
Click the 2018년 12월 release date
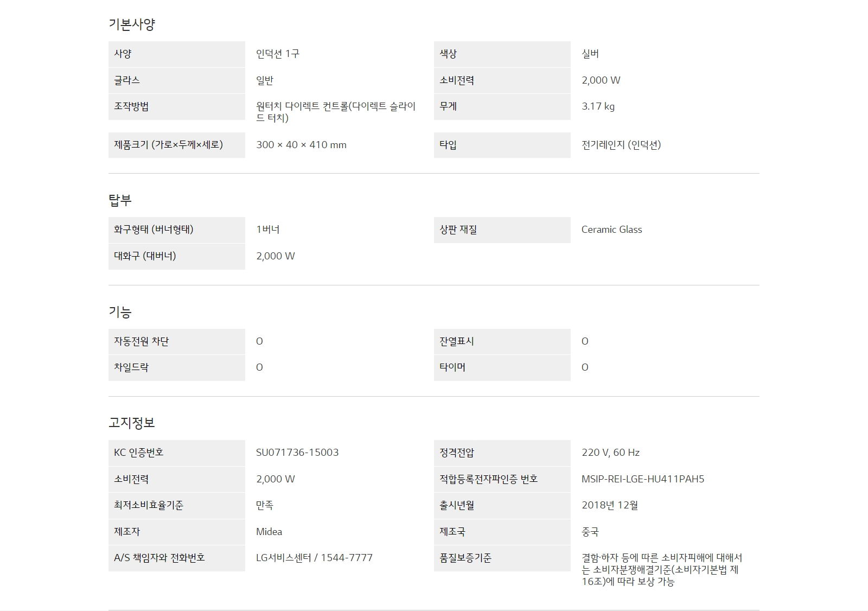click(x=610, y=505)
